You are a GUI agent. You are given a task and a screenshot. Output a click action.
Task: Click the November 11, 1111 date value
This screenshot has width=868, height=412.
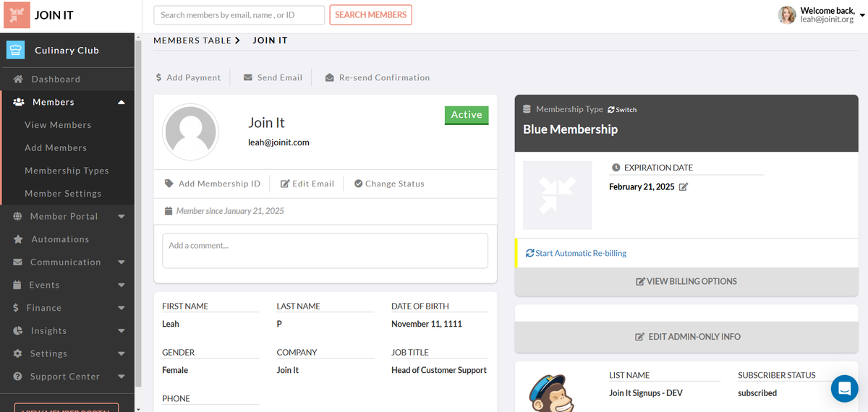tap(427, 324)
